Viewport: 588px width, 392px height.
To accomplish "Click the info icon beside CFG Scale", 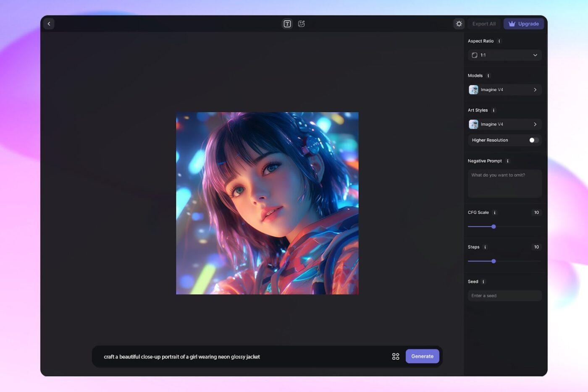I will [x=494, y=212].
